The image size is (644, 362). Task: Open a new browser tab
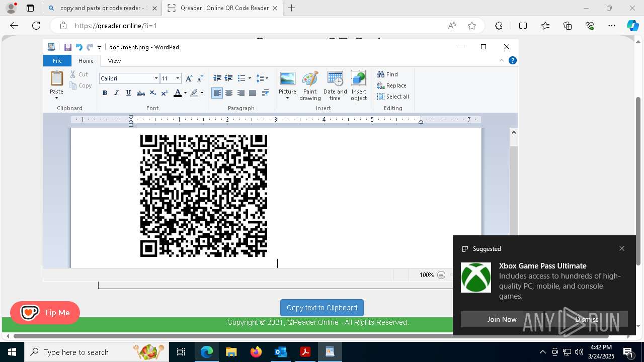coord(291,8)
